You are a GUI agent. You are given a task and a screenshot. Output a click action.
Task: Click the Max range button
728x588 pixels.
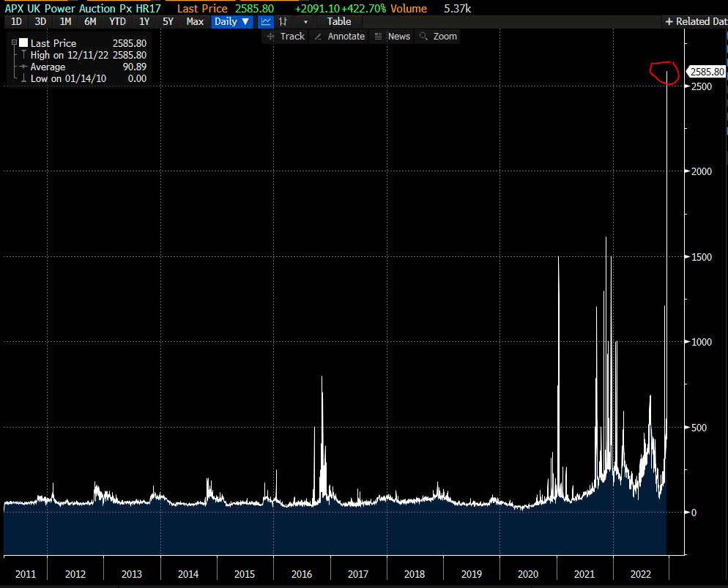[x=194, y=21]
